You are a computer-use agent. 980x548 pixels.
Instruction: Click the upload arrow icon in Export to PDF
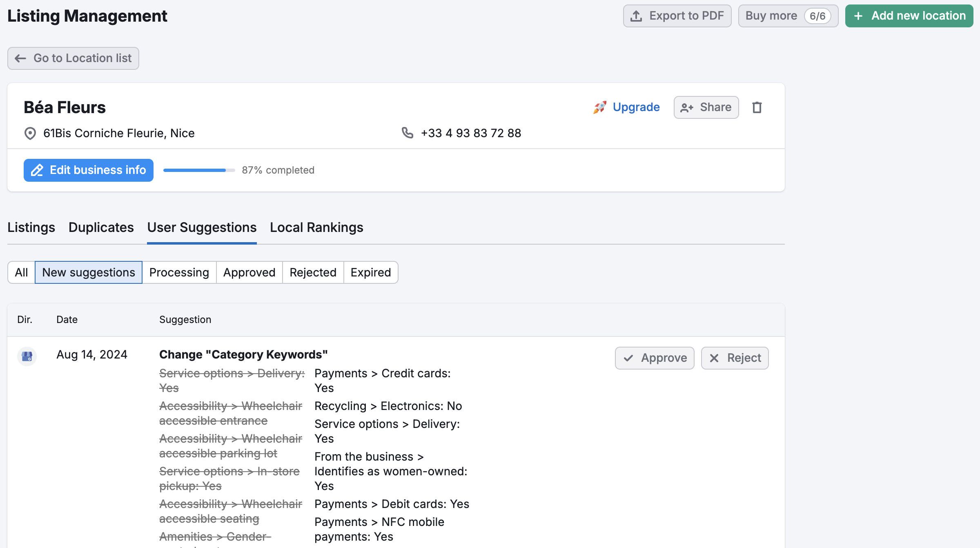636,16
